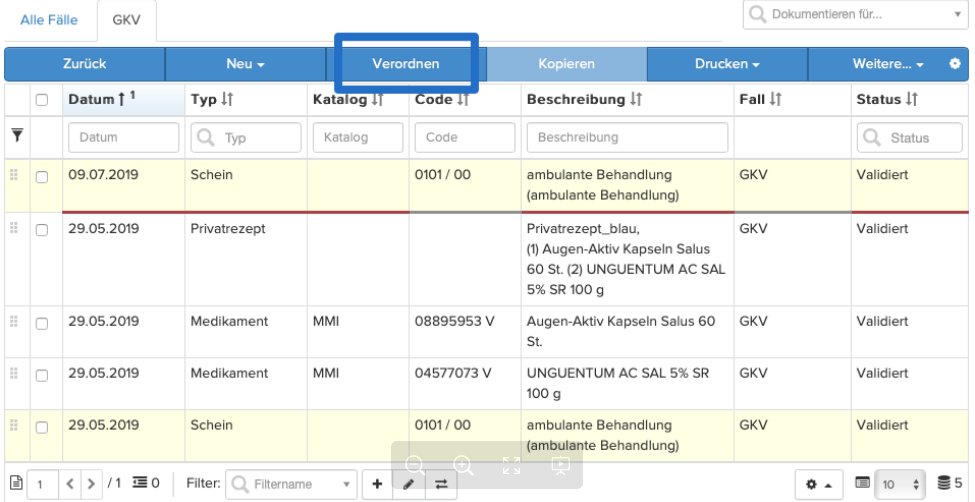This screenshot has height=502, width=975.
Task: Check the Augen-Aktiv Kapseln Medikament row checkbox
Action: point(42,323)
